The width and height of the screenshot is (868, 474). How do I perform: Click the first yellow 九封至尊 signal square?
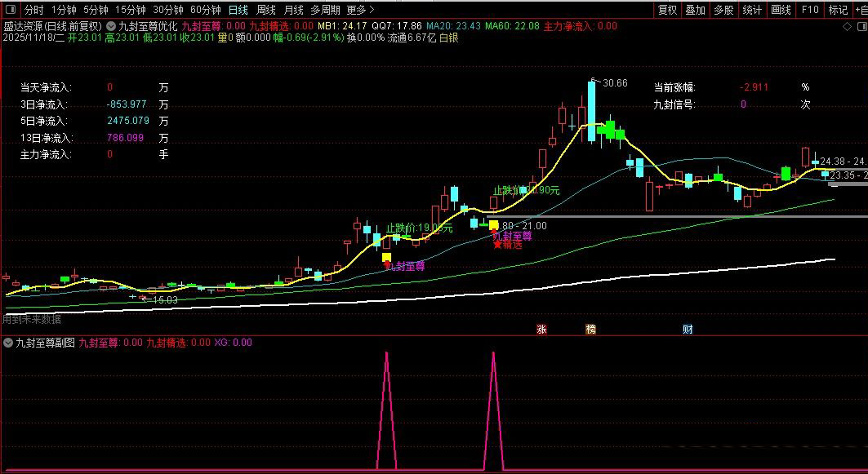pyautogui.click(x=386, y=257)
